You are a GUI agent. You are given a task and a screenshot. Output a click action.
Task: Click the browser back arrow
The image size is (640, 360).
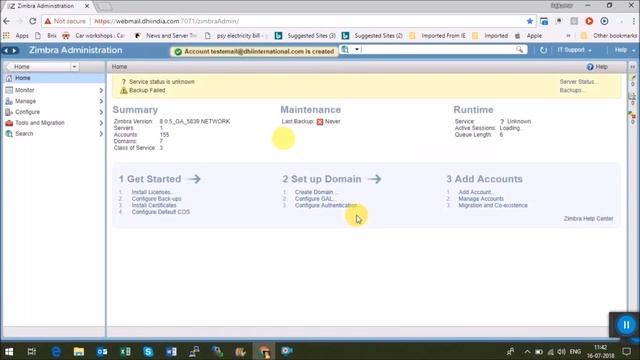point(7,21)
